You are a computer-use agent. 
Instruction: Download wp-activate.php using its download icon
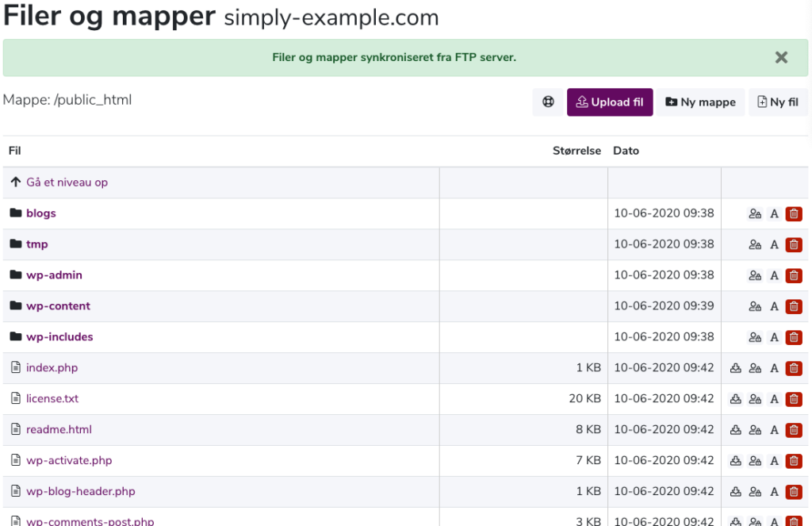[x=736, y=461]
